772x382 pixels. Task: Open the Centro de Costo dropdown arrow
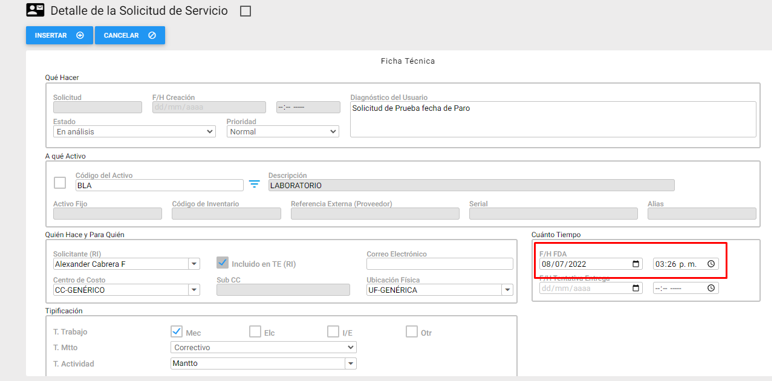point(194,290)
